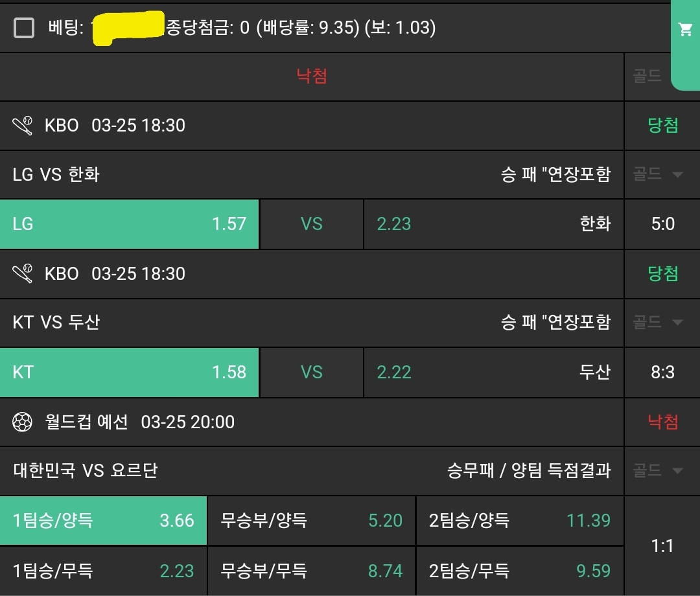Pick 2팀승/무득 option at 9.59
Image resolution: width=700 pixels, height=596 pixels.
pyautogui.click(x=519, y=571)
